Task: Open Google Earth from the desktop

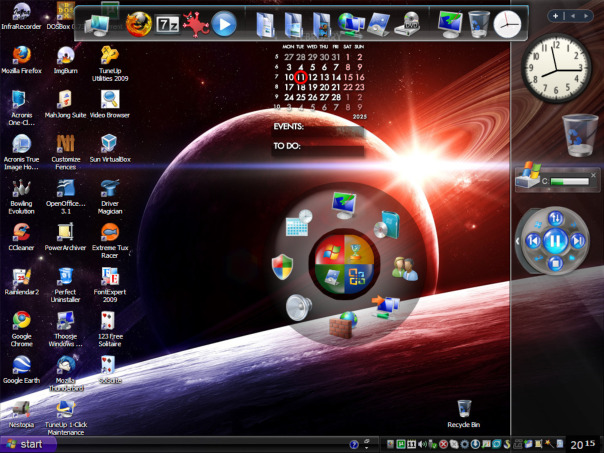Action: tap(22, 365)
